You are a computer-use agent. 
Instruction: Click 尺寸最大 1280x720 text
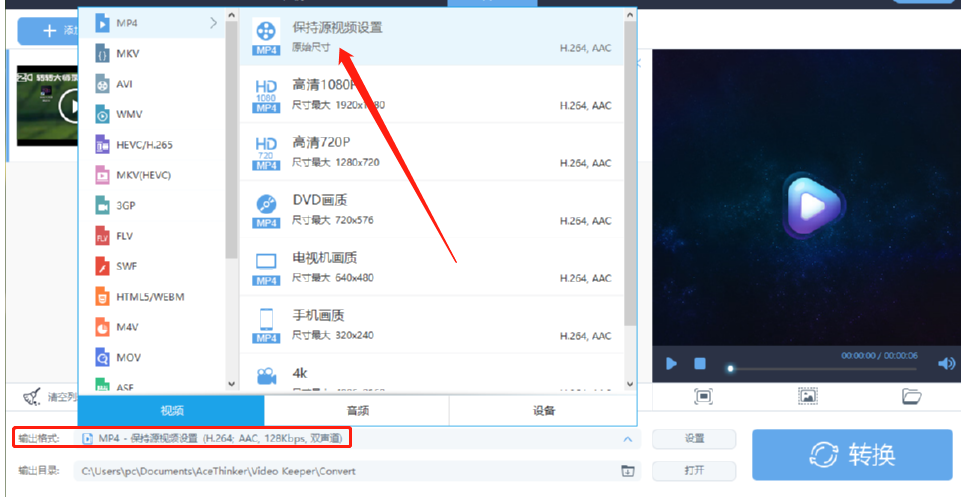tap(335, 162)
